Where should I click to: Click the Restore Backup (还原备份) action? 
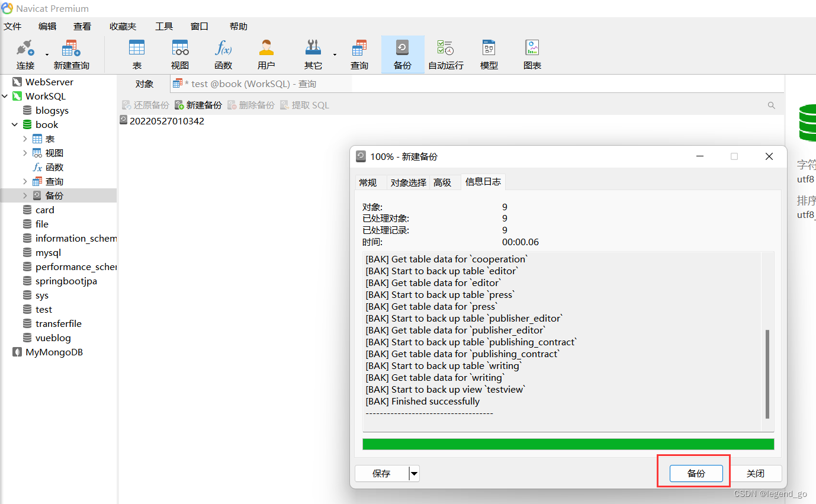(x=146, y=105)
